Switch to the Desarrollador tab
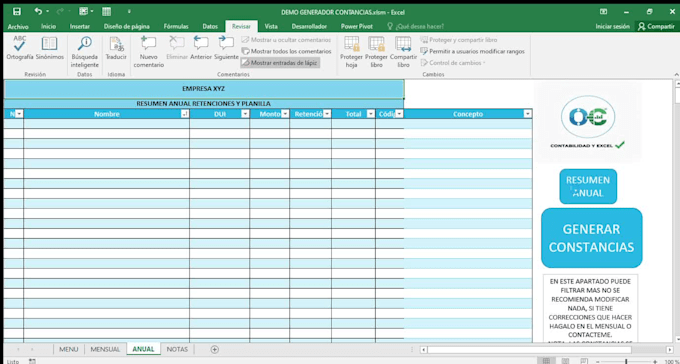 click(x=309, y=26)
